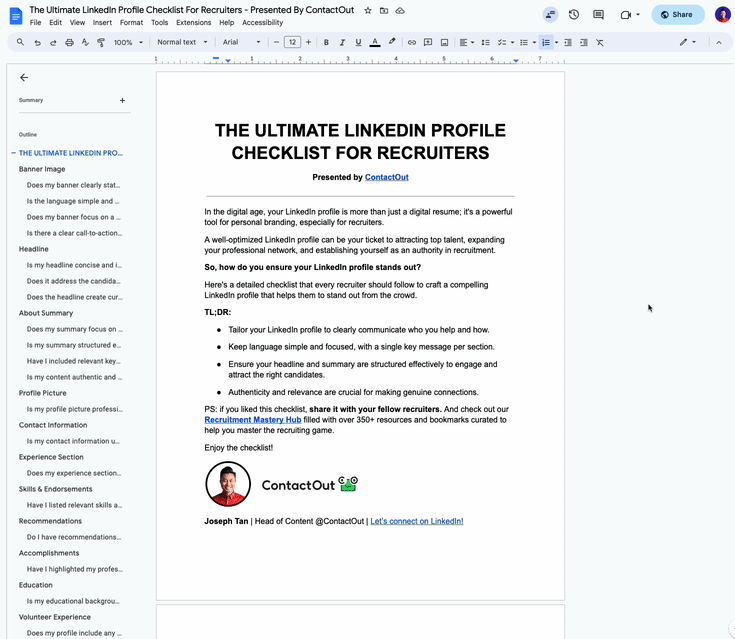
Task: Toggle italic formatting
Action: tap(342, 43)
